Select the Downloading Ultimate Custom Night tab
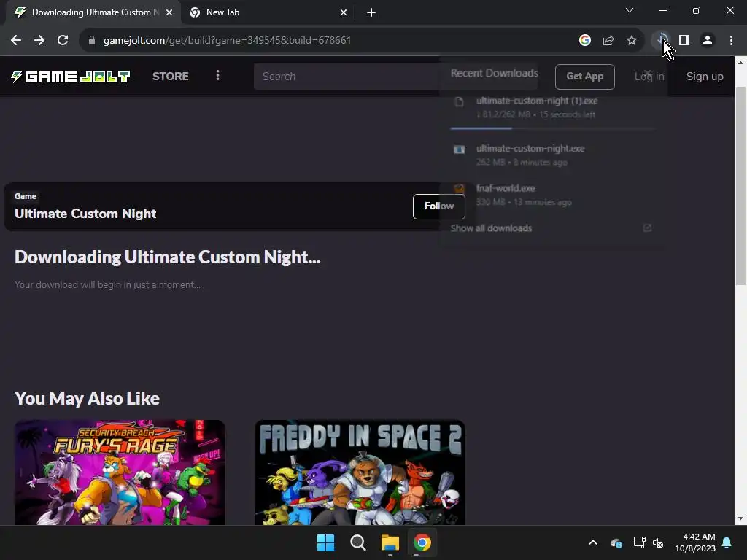This screenshot has width=747, height=560. click(93, 12)
